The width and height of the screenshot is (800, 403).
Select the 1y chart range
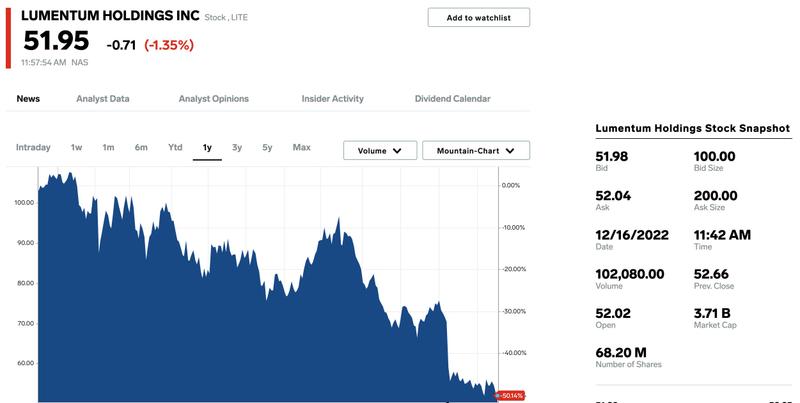[207, 148]
